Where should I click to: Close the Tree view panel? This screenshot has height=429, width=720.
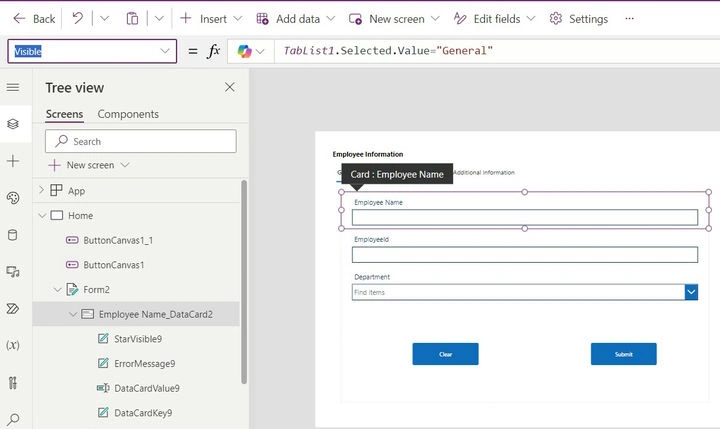click(x=230, y=87)
